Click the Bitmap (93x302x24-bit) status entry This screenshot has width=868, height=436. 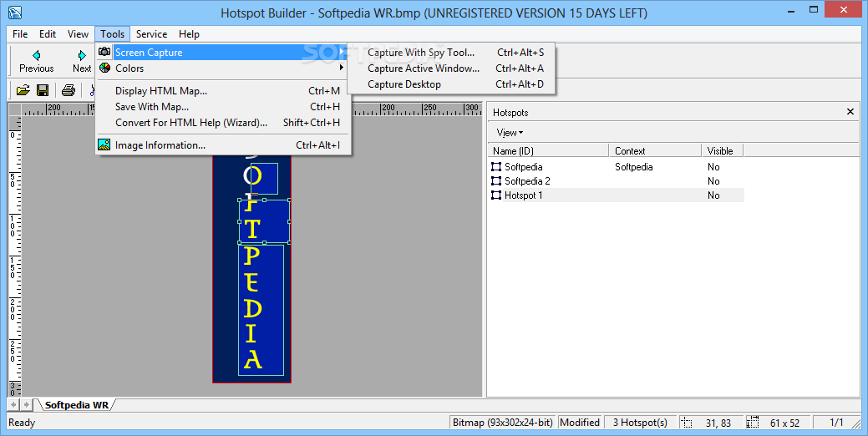[503, 423]
